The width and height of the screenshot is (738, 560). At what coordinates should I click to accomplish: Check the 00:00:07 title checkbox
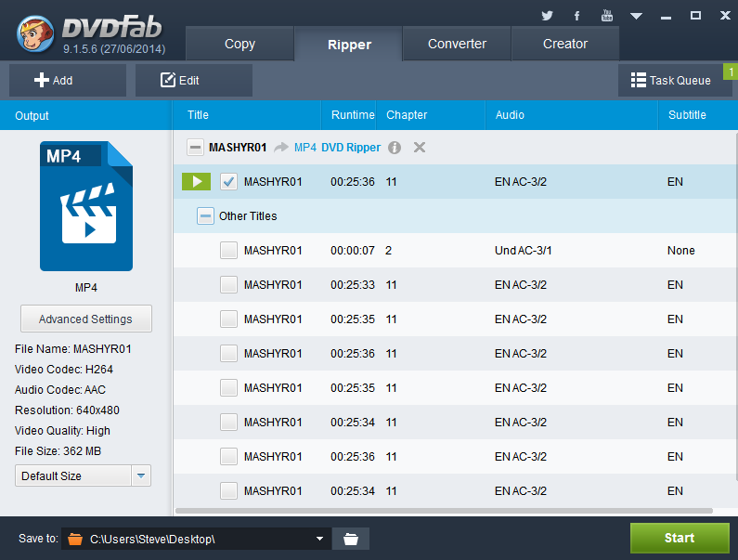pyautogui.click(x=228, y=251)
